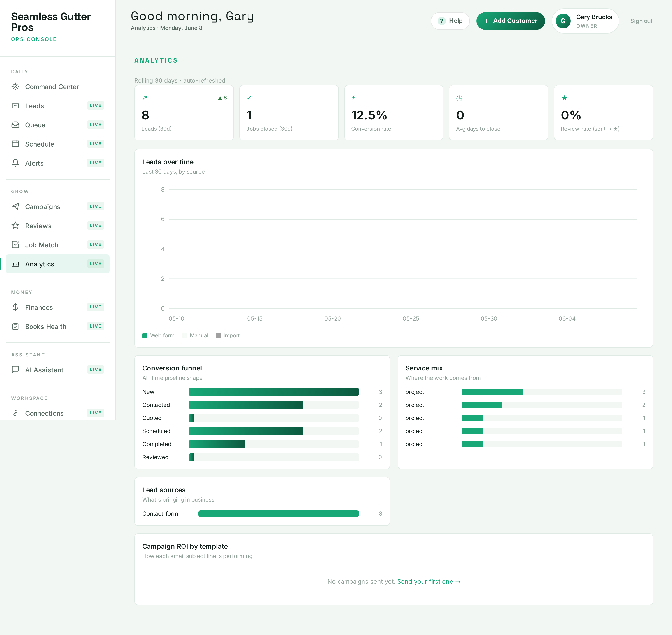Toggle the Web form legend swatch
Viewport: 672px width, 635px height.
pyautogui.click(x=145, y=335)
